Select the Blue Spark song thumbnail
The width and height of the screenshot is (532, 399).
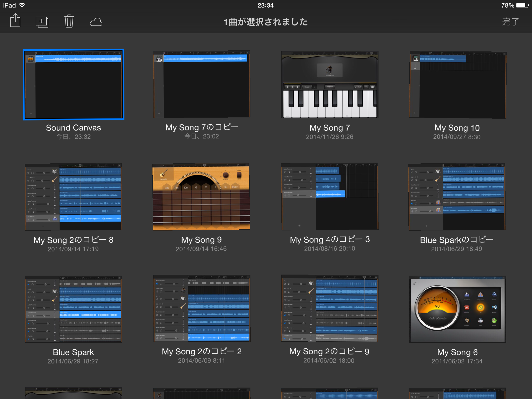(x=74, y=309)
